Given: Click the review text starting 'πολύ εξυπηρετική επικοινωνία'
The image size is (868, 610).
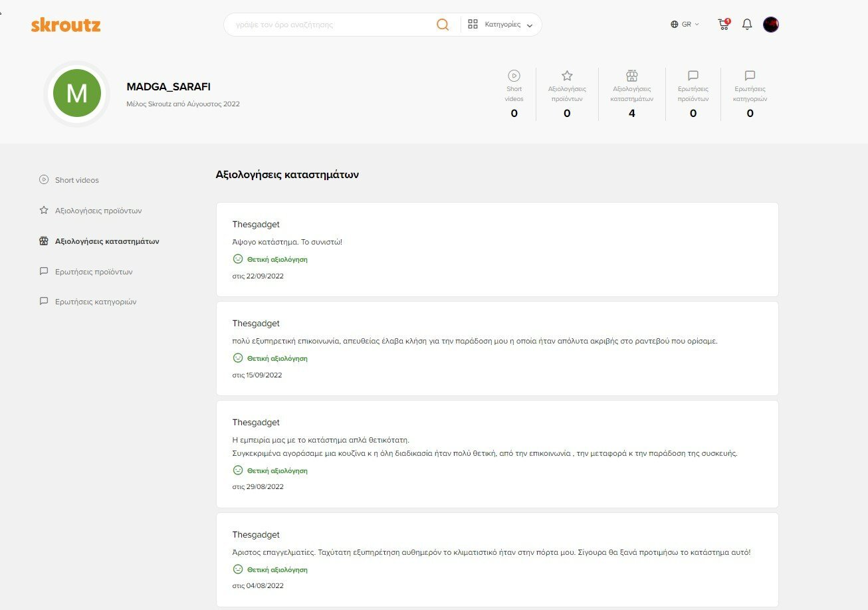Looking at the screenshot, I should [x=475, y=341].
